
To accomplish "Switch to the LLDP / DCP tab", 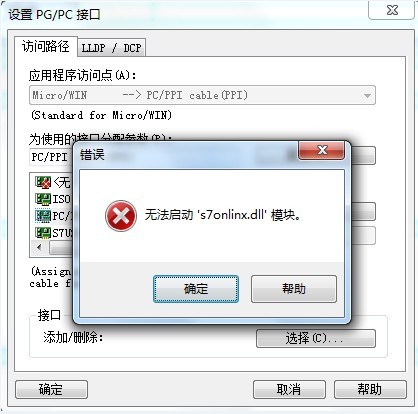I will 111,48.
